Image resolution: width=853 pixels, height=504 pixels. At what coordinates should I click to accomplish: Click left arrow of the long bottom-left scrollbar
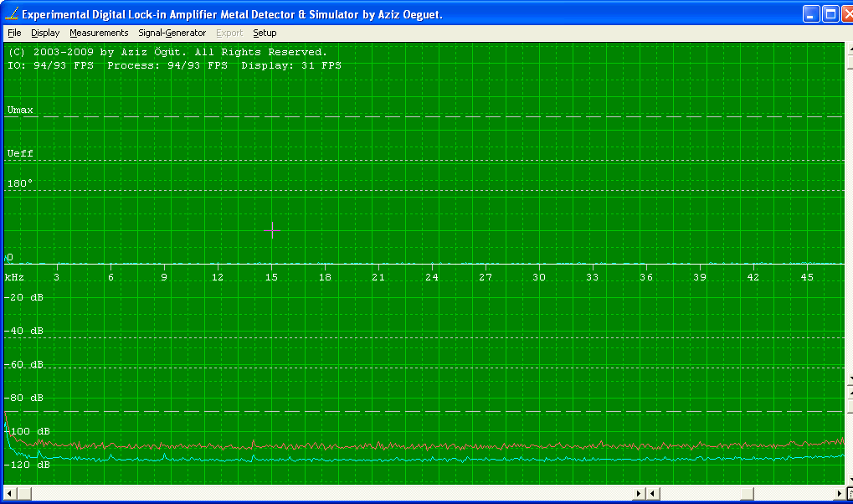[11, 493]
